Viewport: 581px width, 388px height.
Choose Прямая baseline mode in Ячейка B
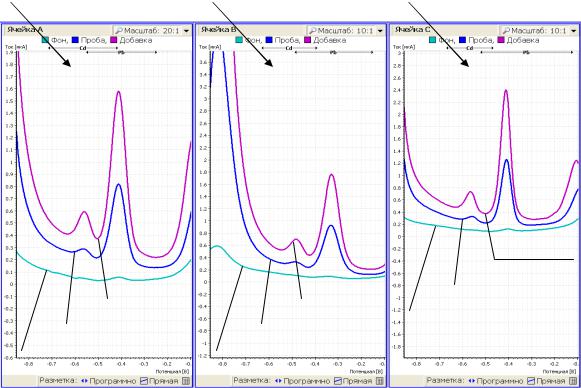point(353,381)
